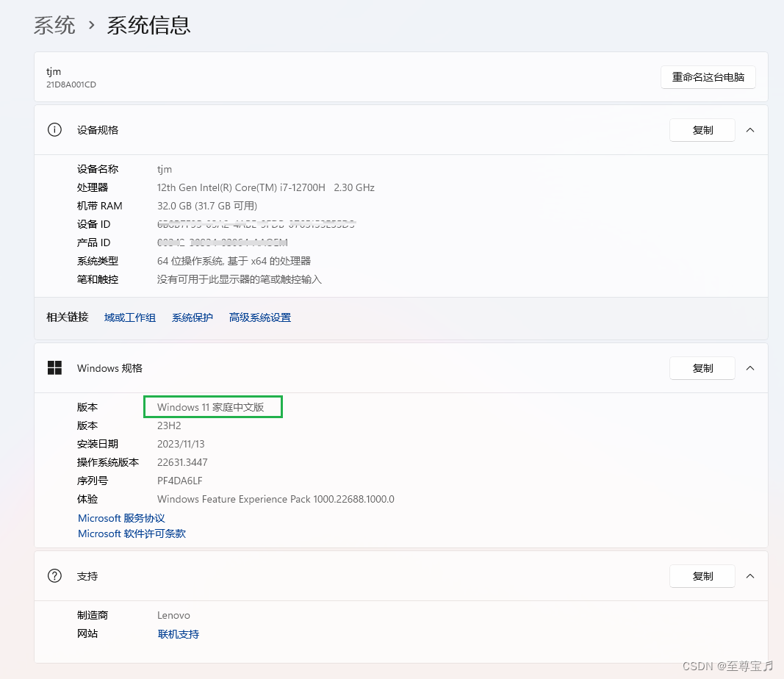
Task: Click the 设备规格 section header label
Action: (x=98, y=130)
